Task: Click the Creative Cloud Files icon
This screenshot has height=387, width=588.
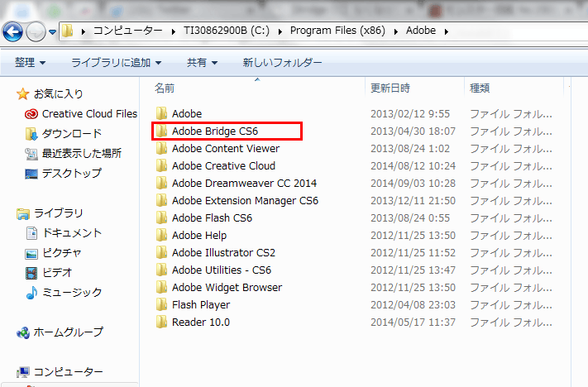Action: pyautogui.click(x=31, y=113)
